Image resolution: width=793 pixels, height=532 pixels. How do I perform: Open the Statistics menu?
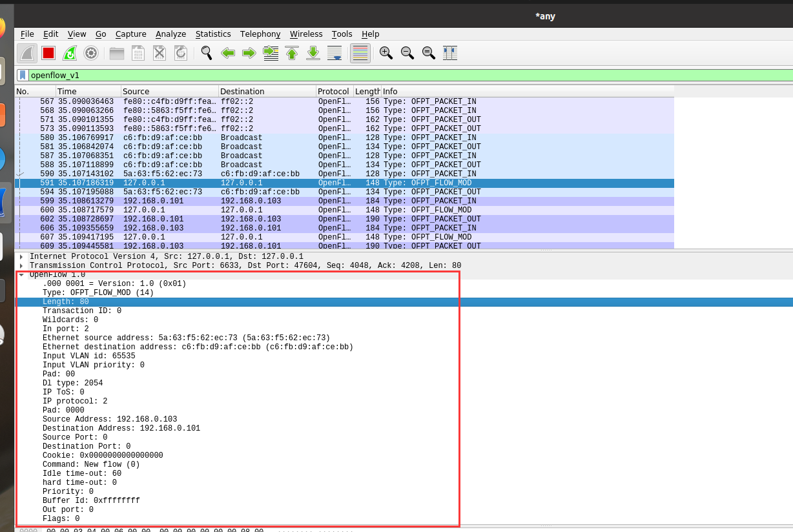[x=213, y=34]
